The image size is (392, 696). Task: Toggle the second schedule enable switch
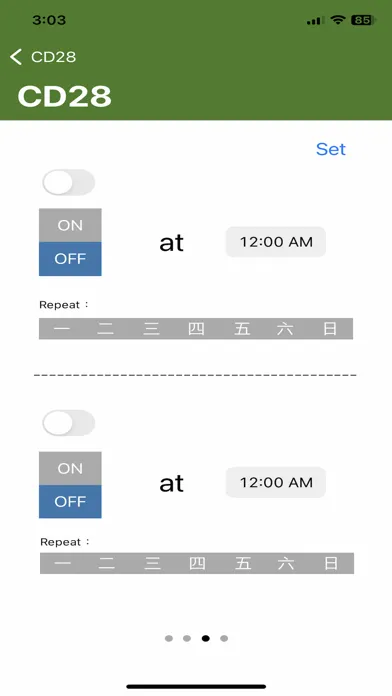point(69,423)
